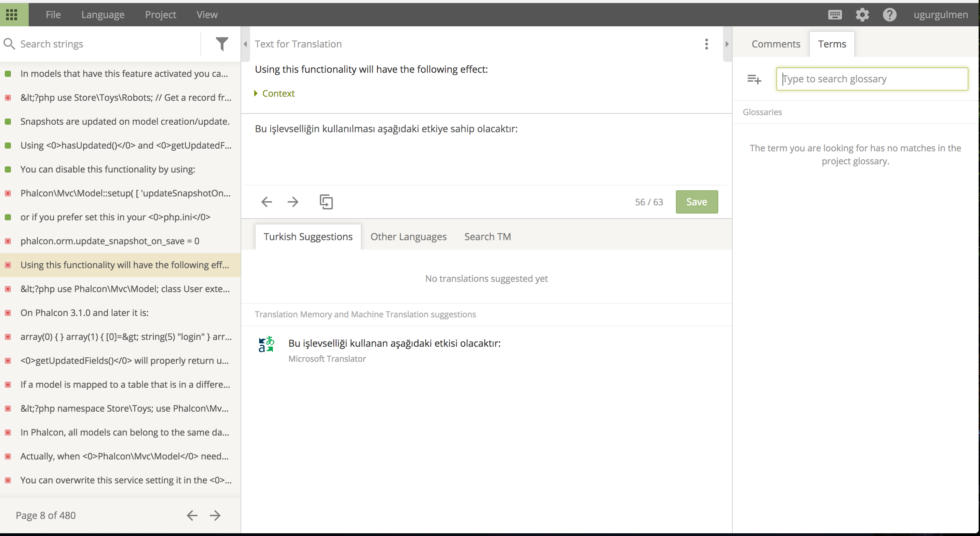Image resolution: width=980 pixels, height=536 pixels.
Task: Select string '&lt;?php use Store\Toys\Robots'
Action: pyautogui.click(x=120, y=97)
